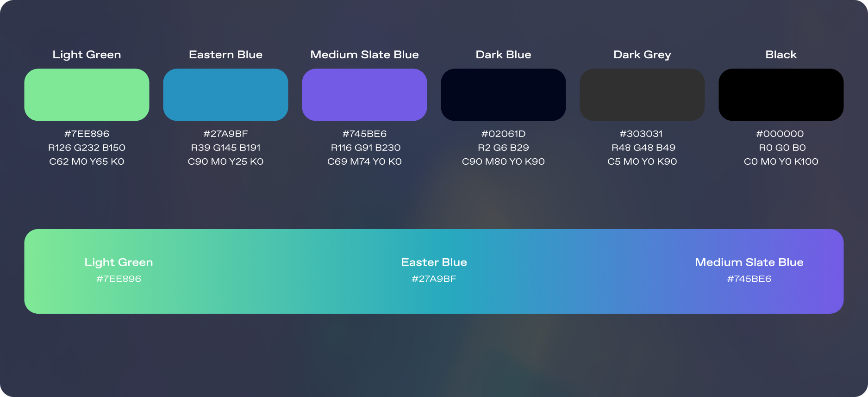Click the Easter Blue label on the gradient bar

(x=434, y=262)
